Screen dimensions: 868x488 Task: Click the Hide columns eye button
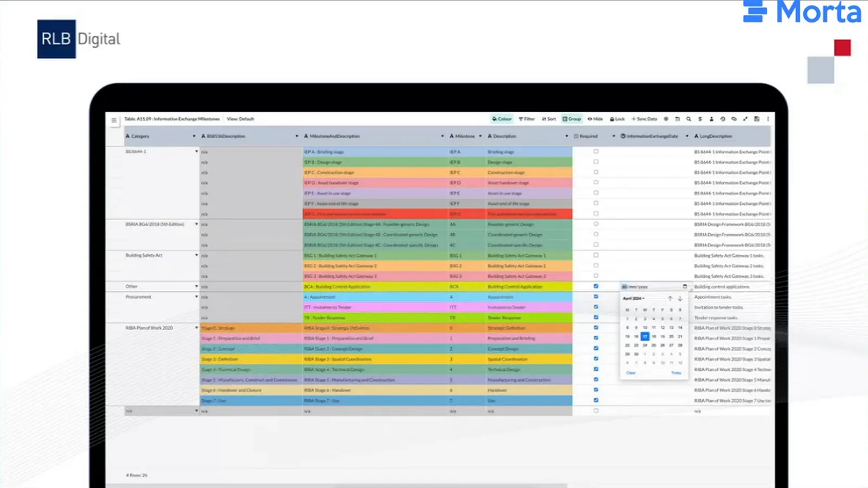(x=595, y=119)
